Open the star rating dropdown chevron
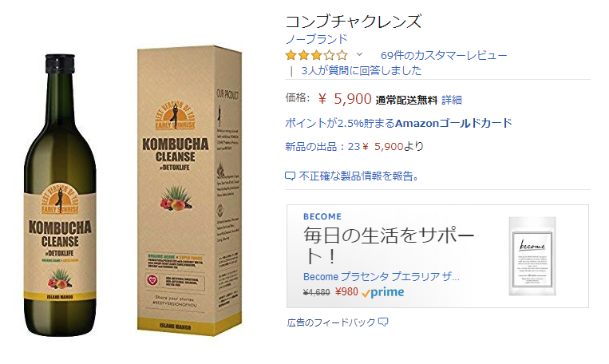This screenshot has height=364, width=609. coord(359,54)
